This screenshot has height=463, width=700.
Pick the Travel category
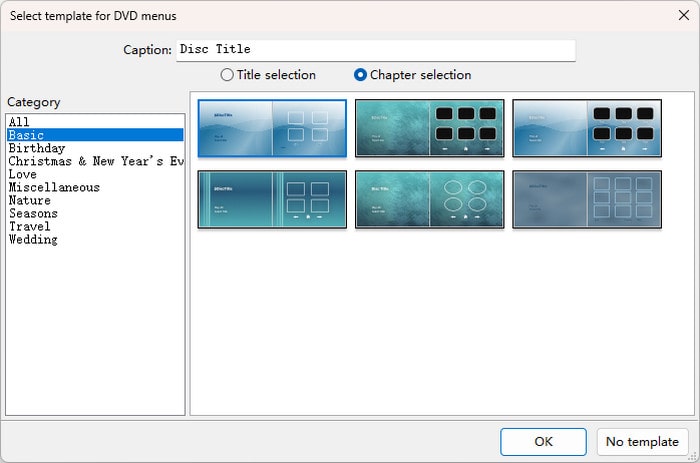tap(29, 226)
